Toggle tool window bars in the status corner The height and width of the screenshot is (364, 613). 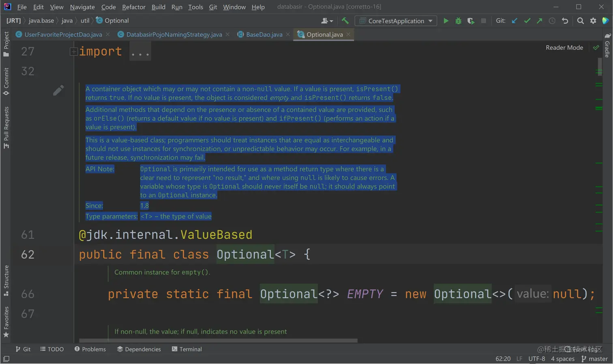pos(6,359)
